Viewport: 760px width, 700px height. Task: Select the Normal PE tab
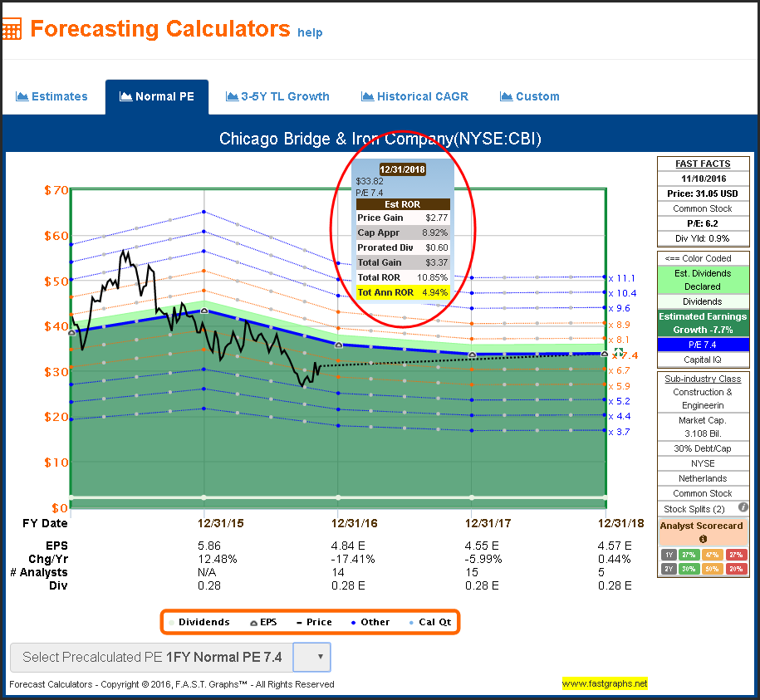pyautogui.click(x=157, y=97)
